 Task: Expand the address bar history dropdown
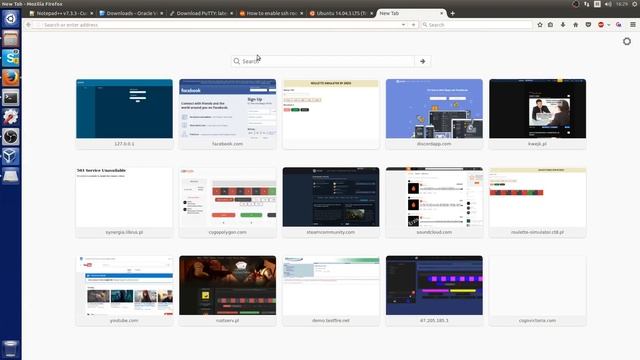pyautogui.click(x=403, y=25)
